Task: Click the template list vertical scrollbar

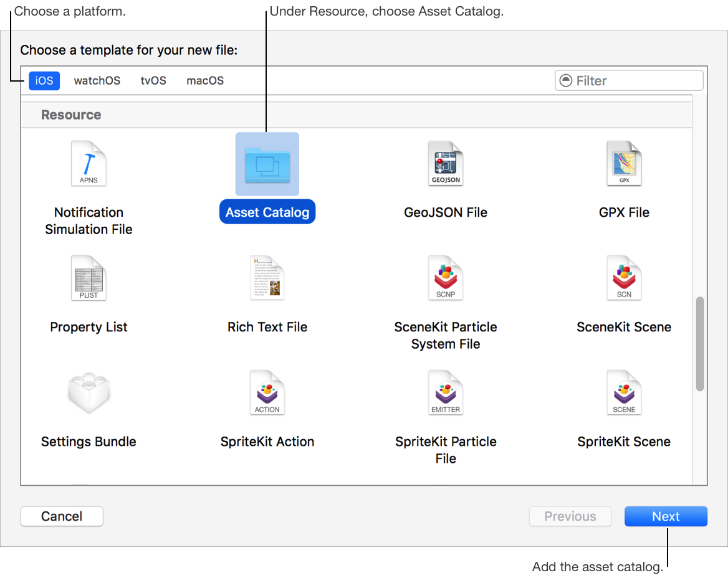Action: (x=700, y=344)
